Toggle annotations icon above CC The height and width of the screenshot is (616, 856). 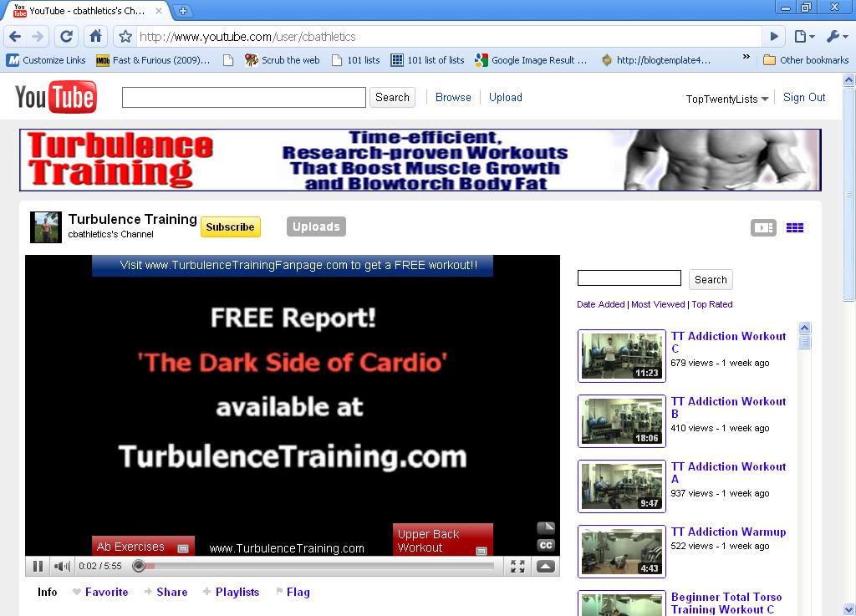pyautogui.click(x=546, y=528)
